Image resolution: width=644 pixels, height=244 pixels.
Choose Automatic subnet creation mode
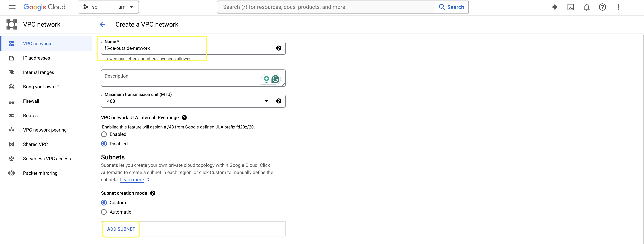click(x=104, y=212)
